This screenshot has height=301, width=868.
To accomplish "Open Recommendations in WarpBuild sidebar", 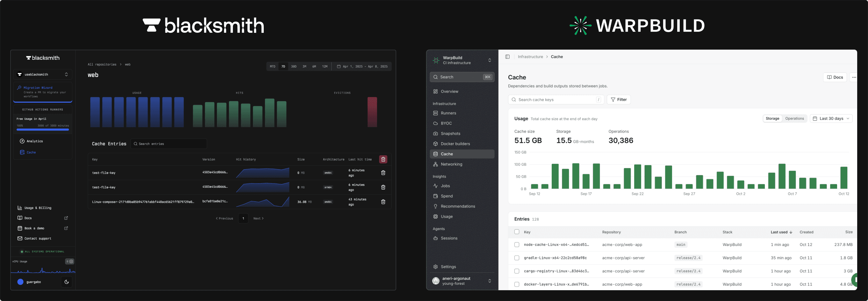I will click(x=462, y=207).
